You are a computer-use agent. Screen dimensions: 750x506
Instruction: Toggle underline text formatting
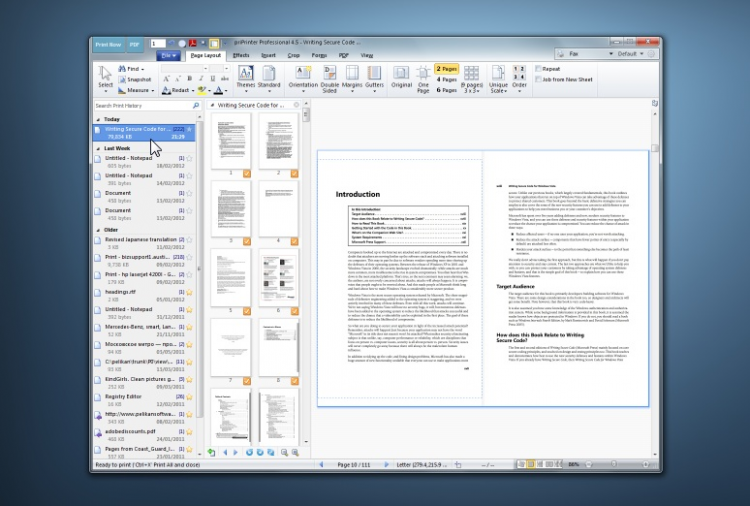pos(213,78)
